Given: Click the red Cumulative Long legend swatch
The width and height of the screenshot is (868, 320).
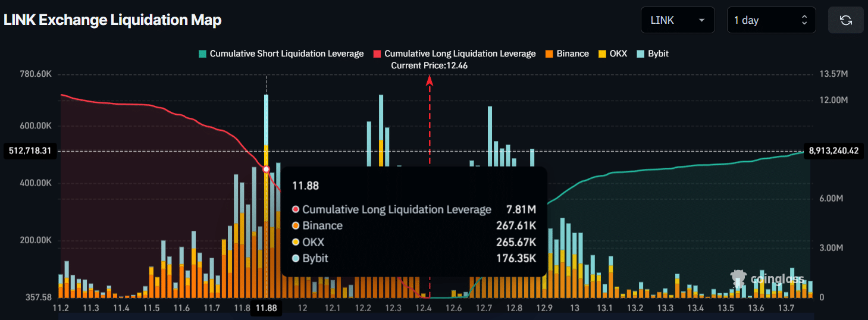Looking at the screenshot, I should tap(377, 54).
